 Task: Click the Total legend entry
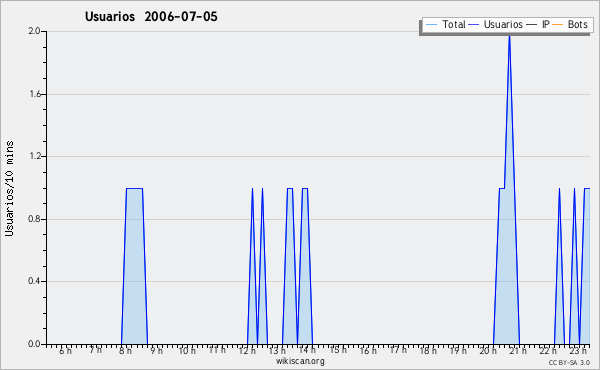(x=445, y=24)
